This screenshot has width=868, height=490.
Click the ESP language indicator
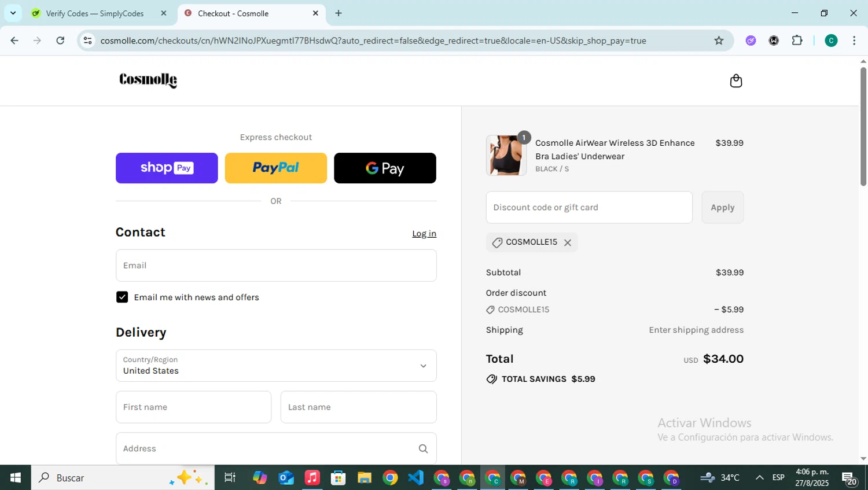point(778,478)
